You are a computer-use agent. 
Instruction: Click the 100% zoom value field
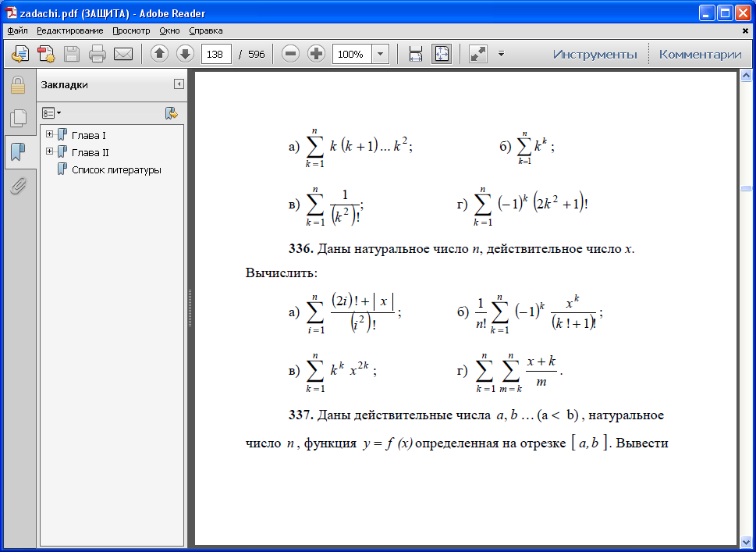point(352,54)
